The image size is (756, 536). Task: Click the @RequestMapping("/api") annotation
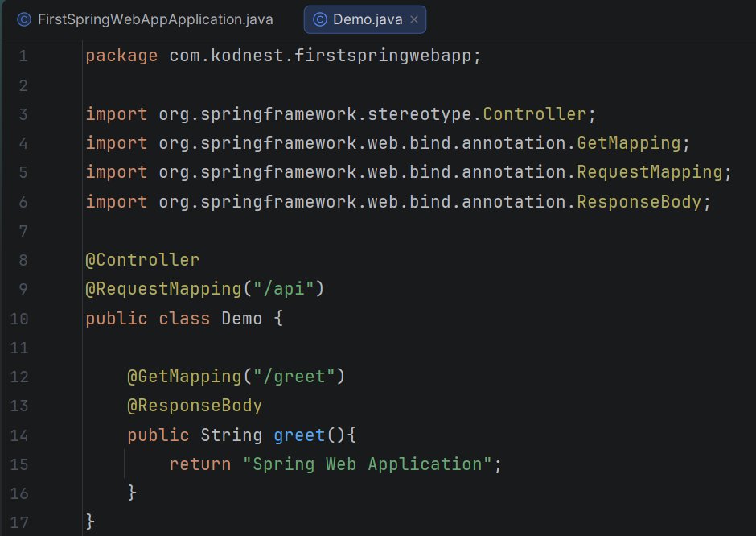coord(203,288)
